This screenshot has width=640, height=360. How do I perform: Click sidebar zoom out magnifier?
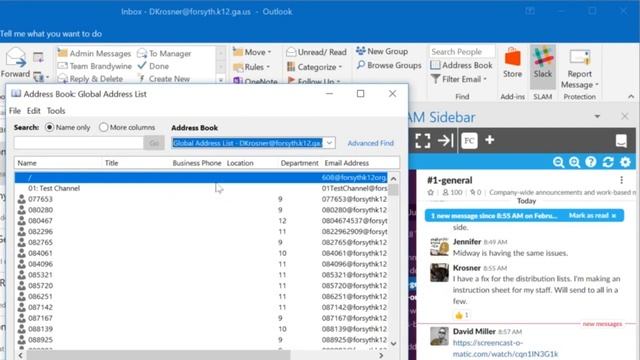click(558, 162)
